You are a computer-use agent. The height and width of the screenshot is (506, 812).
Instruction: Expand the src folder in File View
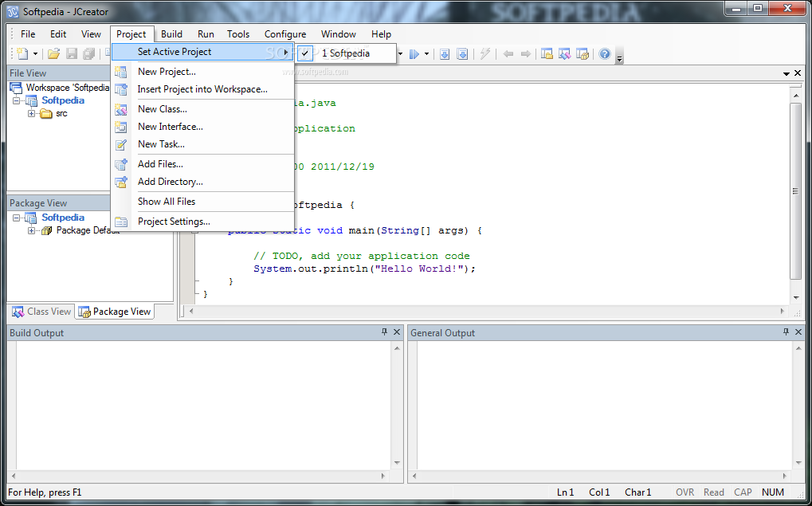click(x=32, y=113)
